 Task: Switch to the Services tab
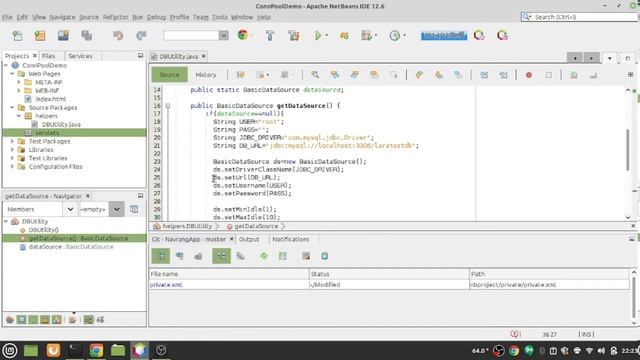pyautogui.click(x=80, y=56)
